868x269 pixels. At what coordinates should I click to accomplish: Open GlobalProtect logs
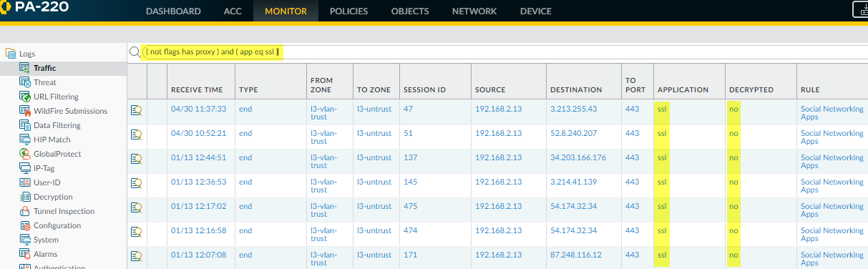(x=57, y=154)
